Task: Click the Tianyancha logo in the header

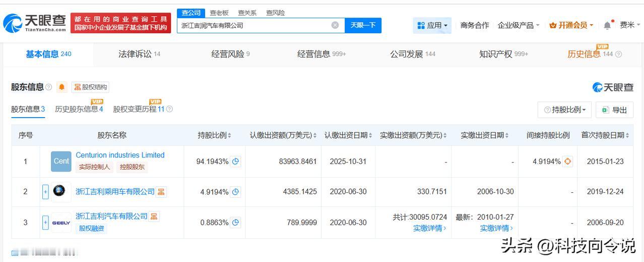Action: (x=34, y=23)
